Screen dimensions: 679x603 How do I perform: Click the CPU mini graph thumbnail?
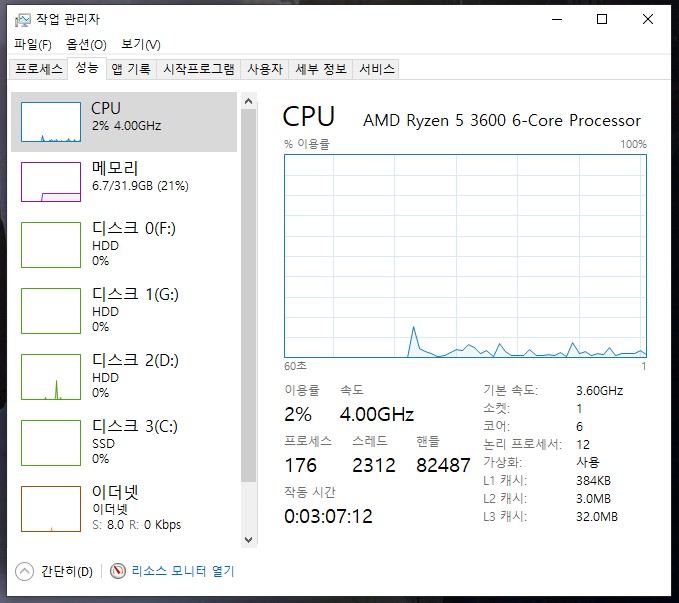click(51, 122)
